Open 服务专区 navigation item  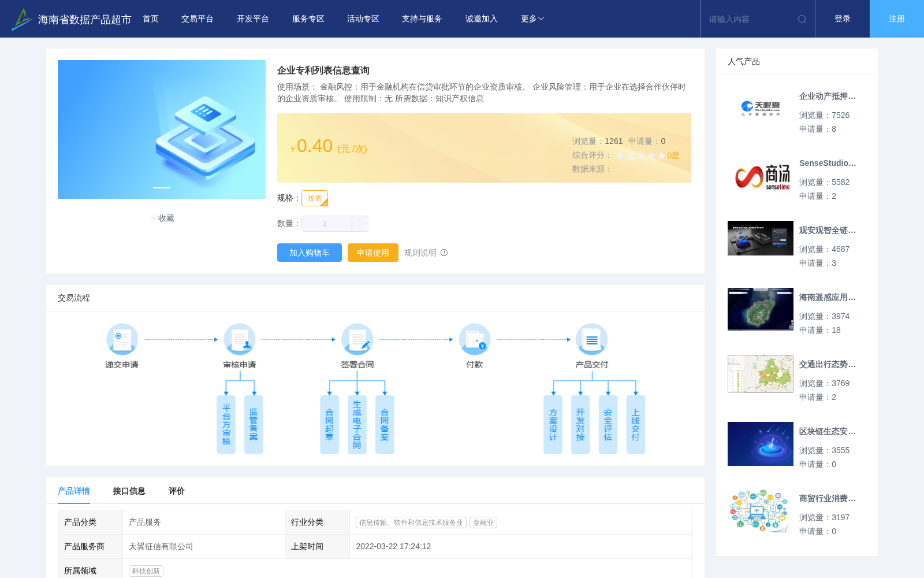308,19
